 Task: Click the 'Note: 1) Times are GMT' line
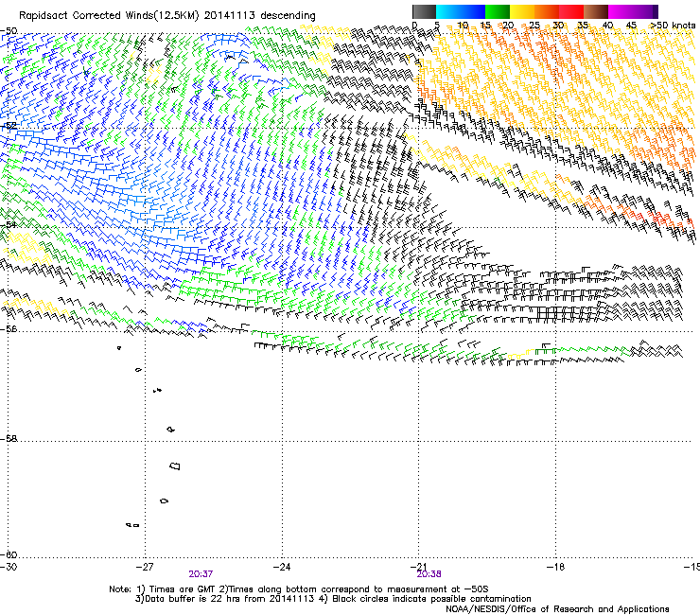click(x=299, y=589)
